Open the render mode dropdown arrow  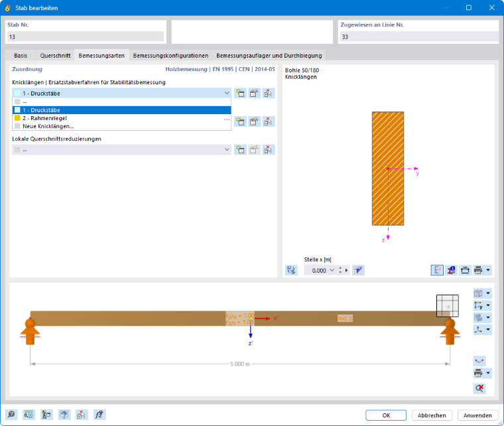488,318
